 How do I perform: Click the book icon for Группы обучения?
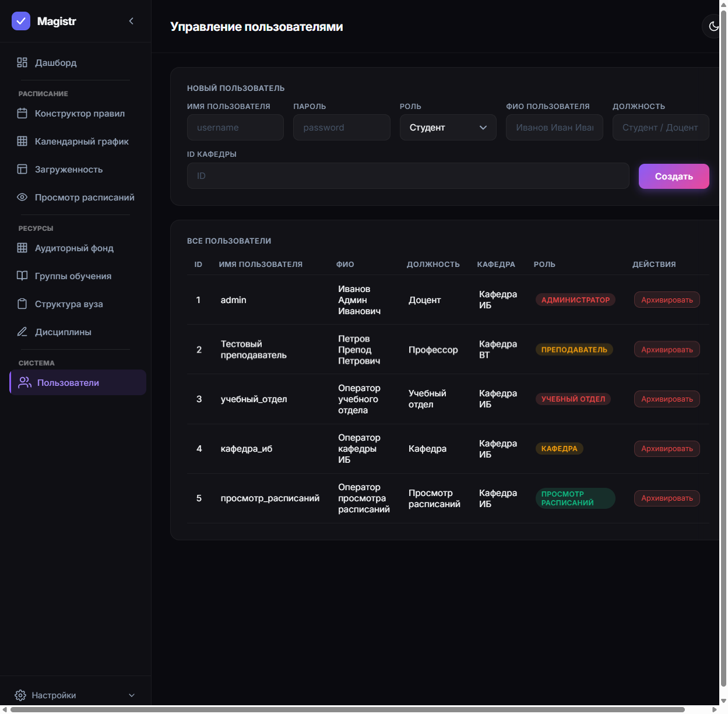click(x=22, y=276)
